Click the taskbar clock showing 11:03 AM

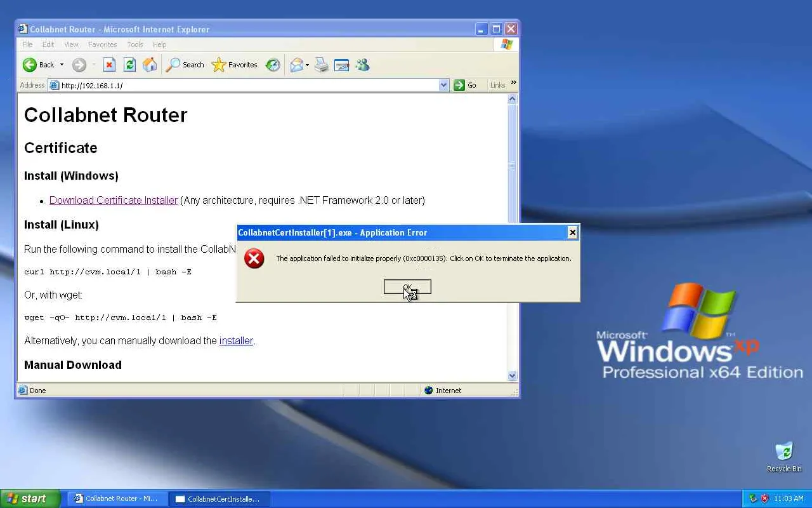(789, 498)
